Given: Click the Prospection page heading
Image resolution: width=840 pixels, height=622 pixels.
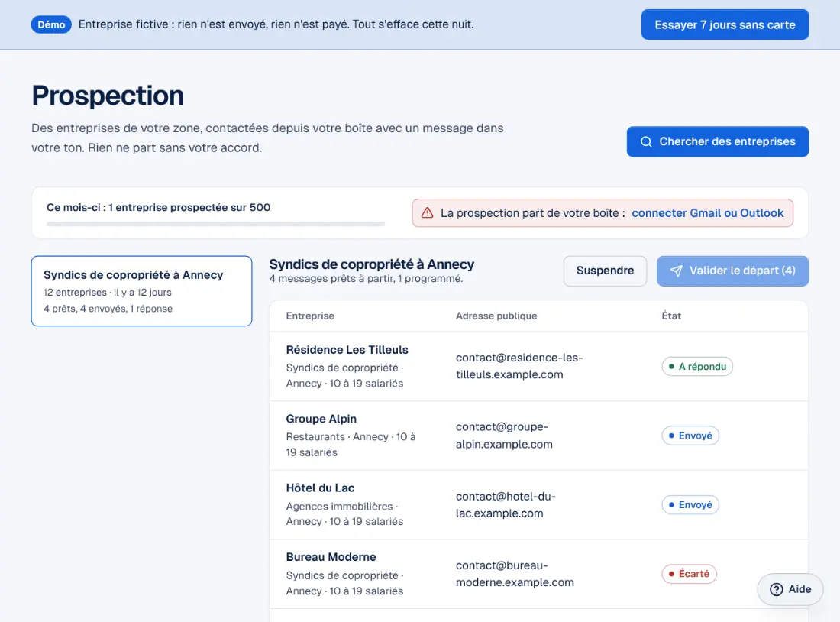Looking at the screenshot, I should [x=108, y=96].
